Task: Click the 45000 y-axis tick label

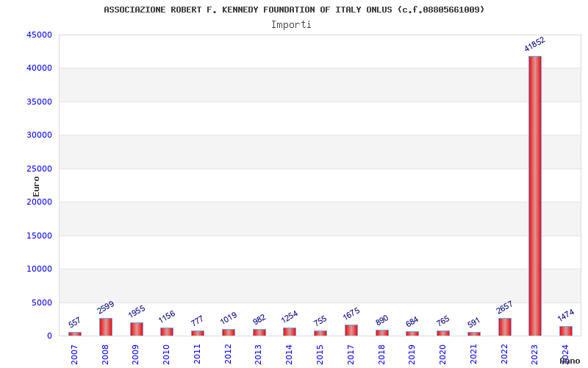Action: [x=40, y=35]
